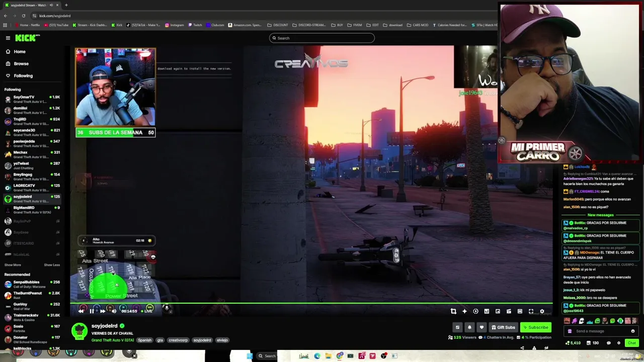Open LAGRECATV channel in Following list
The image size is (644, 362).
point(32,188)
